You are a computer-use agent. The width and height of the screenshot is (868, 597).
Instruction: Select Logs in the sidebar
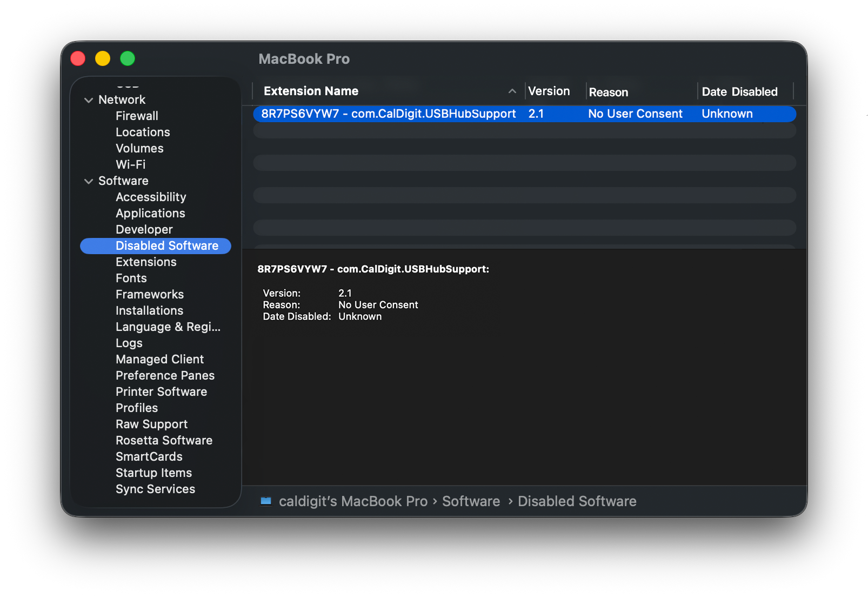(x=129, y=343)
